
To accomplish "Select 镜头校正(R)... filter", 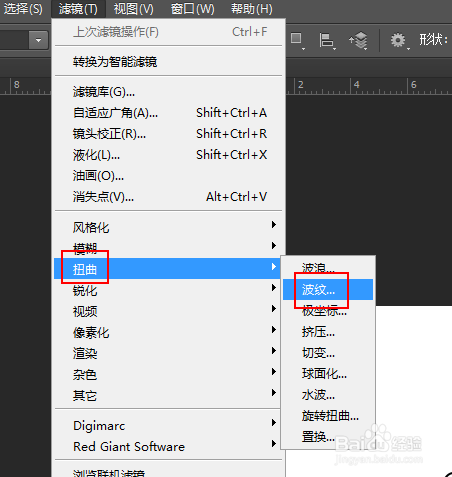I will [168, 134].
